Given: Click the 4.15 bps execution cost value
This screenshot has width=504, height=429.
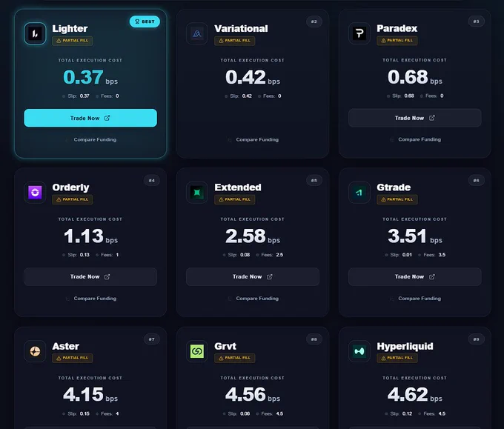Looking at the screenshot, I should tap(90, 394).
